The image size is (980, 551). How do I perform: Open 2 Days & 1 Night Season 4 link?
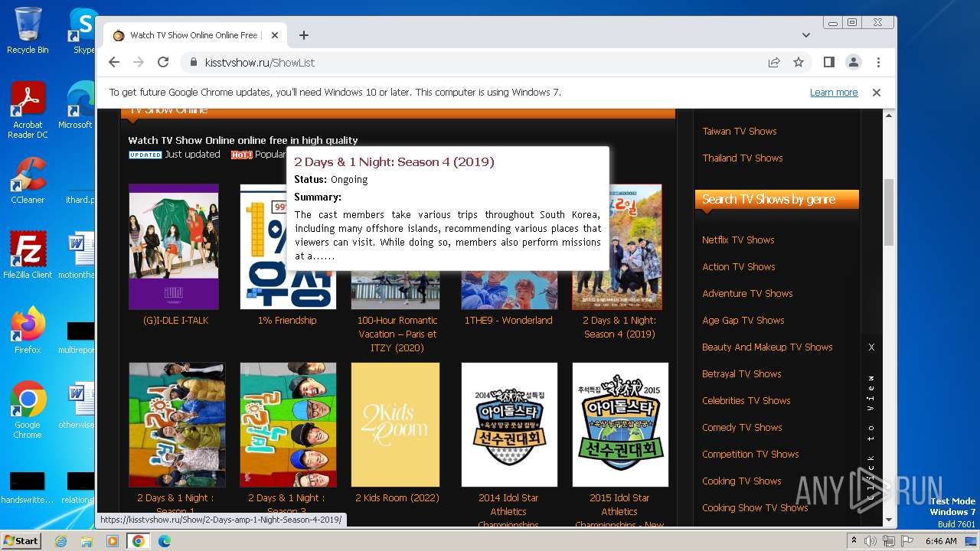619,328
